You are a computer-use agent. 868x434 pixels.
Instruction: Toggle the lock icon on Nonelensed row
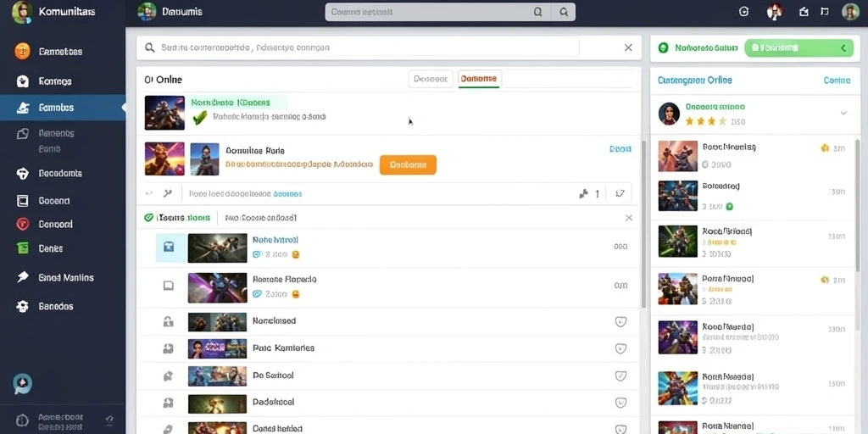169,321
